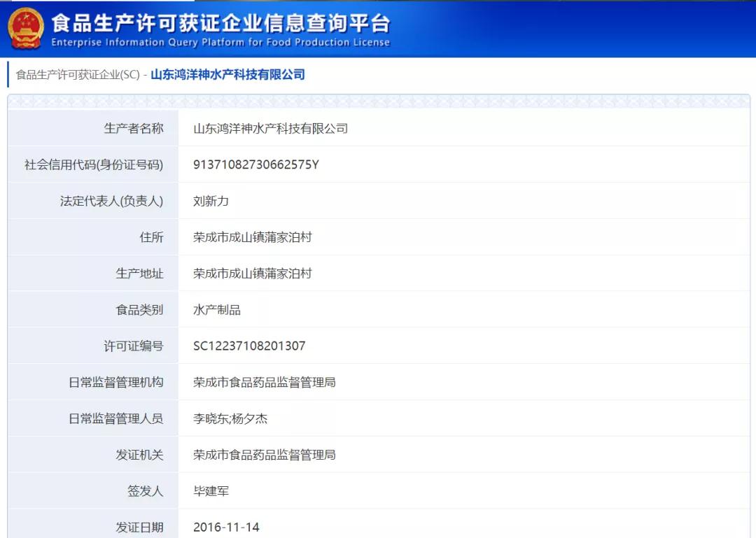Image resolution: width=756 pixels, height=538 pixels.
Task: Click the 社会信用代码(身份证号码) field label
Action: coord(93,165)
